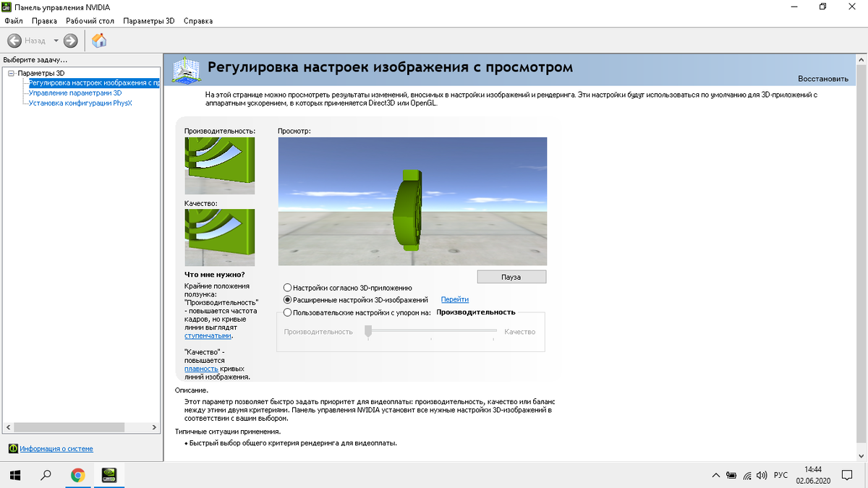The width and height of the screenshot is (868, 488).
Task: Click the volume speaker tray icon
Action: (x=761, y=476)
